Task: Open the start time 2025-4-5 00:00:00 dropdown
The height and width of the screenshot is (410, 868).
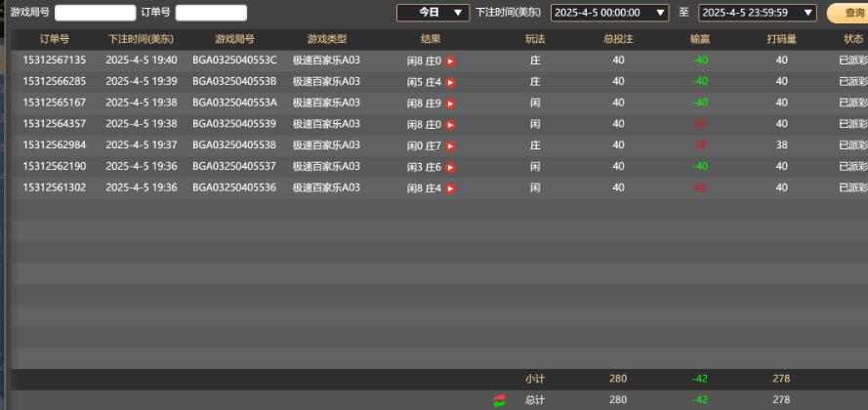Action: point(609,13)
